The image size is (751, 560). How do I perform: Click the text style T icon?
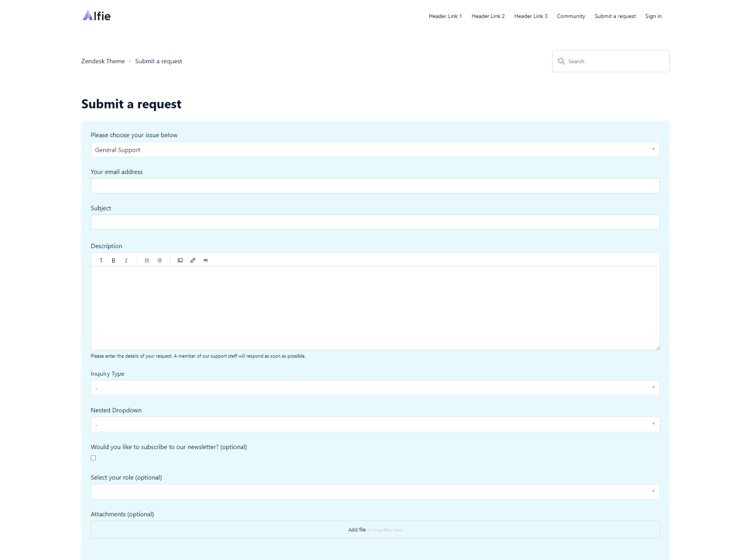(101, 260)
